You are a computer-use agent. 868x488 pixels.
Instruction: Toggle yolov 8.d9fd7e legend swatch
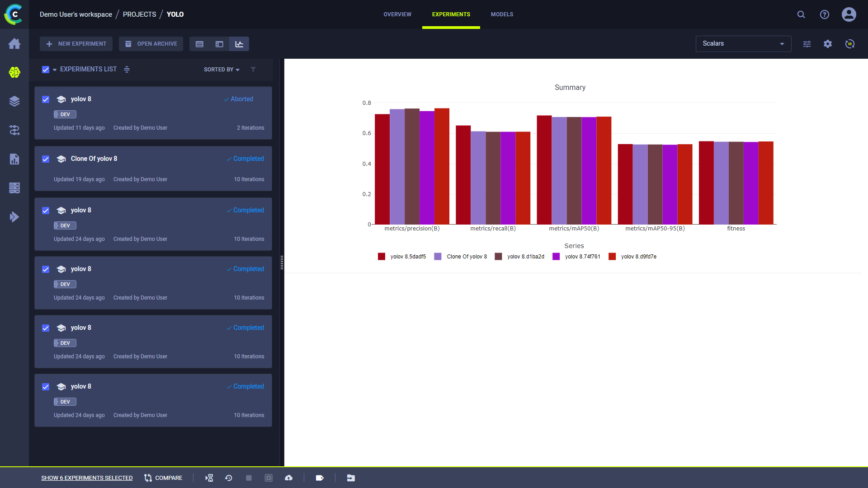pos(612,257)
